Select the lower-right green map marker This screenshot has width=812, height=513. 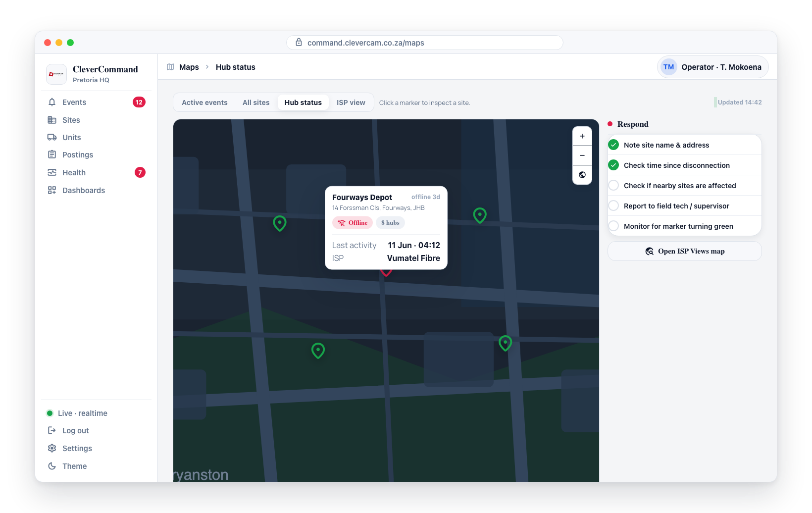coord(505,343)
